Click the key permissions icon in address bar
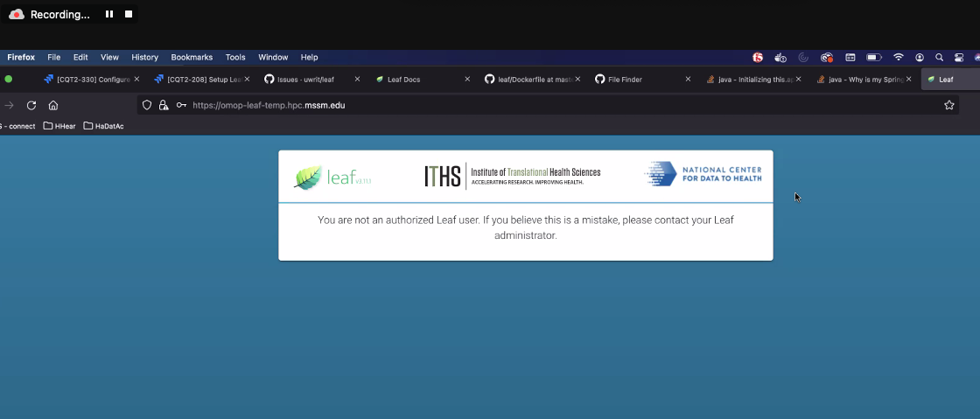Image resolution: width=980 pixels, height=419 pixels. coord(181,105)
